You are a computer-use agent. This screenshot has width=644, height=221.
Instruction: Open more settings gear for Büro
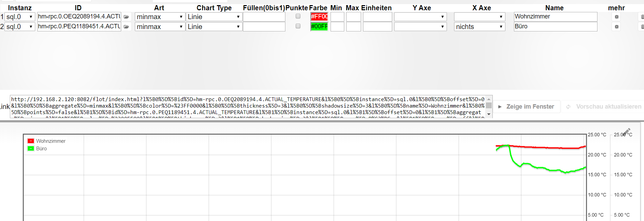[617, 27]
